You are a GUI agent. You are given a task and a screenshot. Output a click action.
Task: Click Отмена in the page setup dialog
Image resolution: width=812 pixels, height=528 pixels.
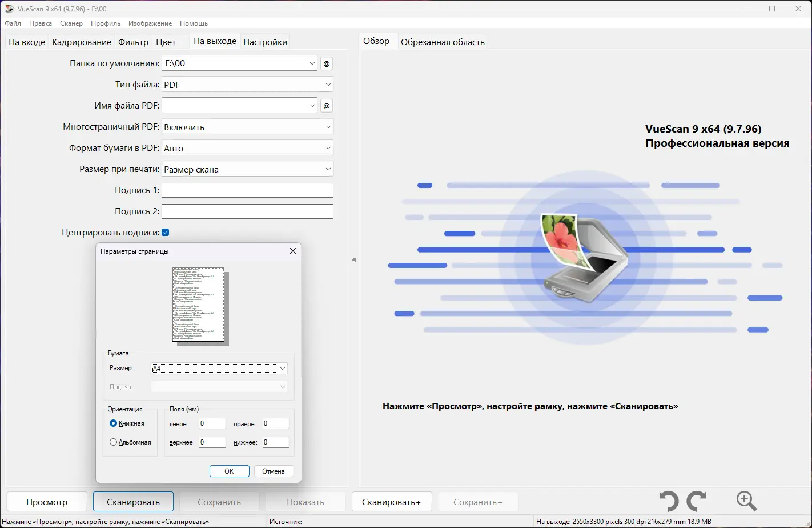(x=274, y=471)
